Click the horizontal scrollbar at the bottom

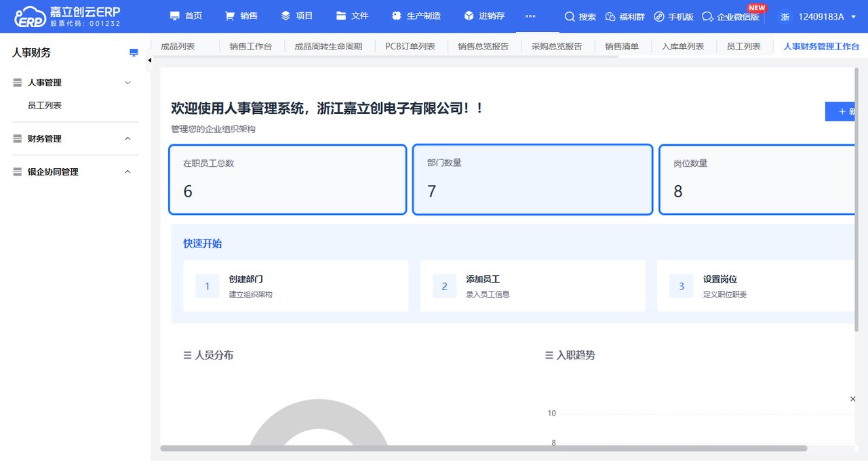tap(484, 448)
